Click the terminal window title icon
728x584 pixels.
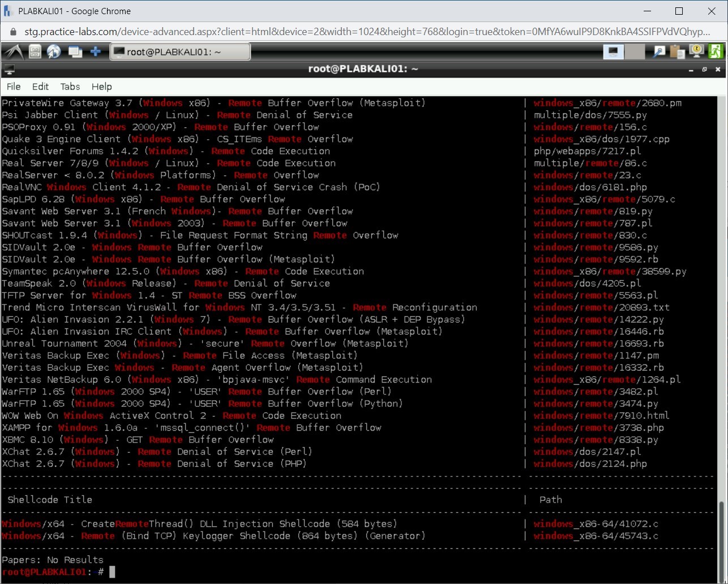coord(9,70)
